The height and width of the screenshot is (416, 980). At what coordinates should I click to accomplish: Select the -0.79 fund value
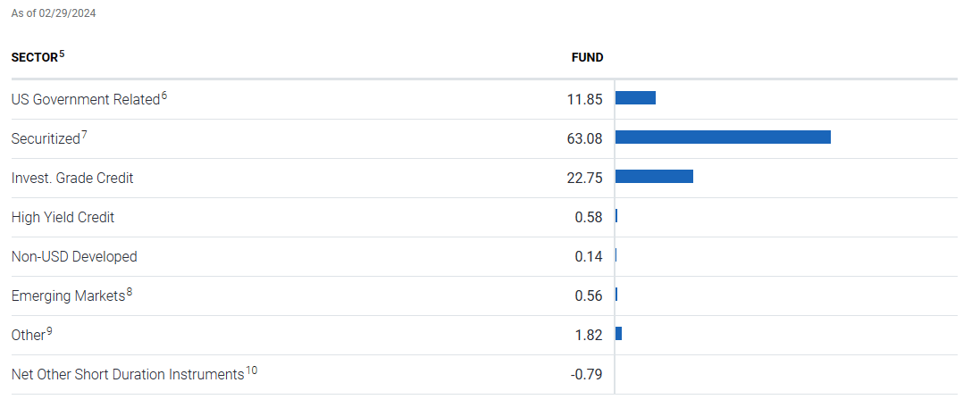pos(586,375)
